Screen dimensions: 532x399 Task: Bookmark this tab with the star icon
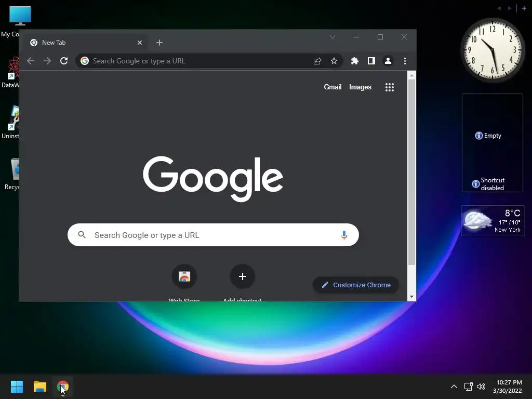(334, 61)
